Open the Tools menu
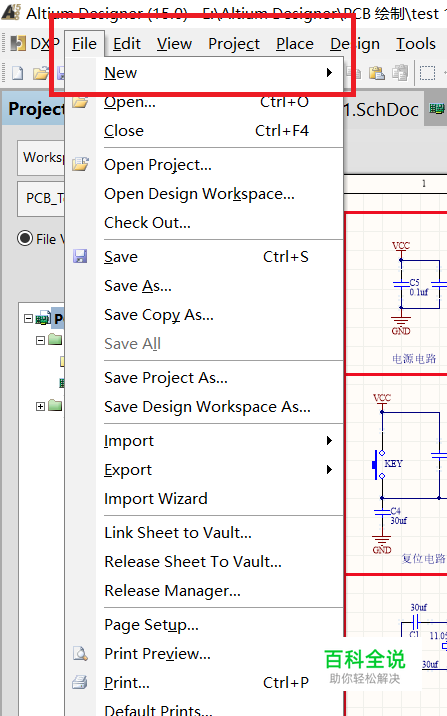Screen dimensions: 447x716 (415, 44)
